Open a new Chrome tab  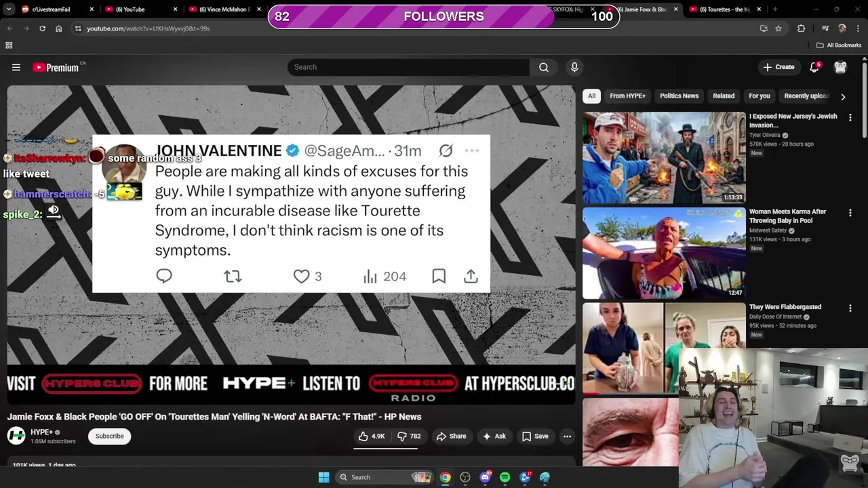click(775, 9)
